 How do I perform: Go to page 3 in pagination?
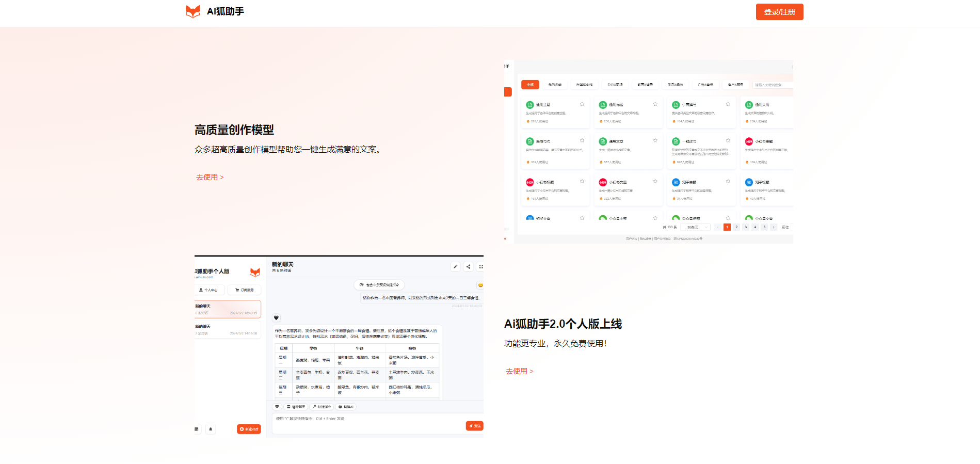[746, 227]
